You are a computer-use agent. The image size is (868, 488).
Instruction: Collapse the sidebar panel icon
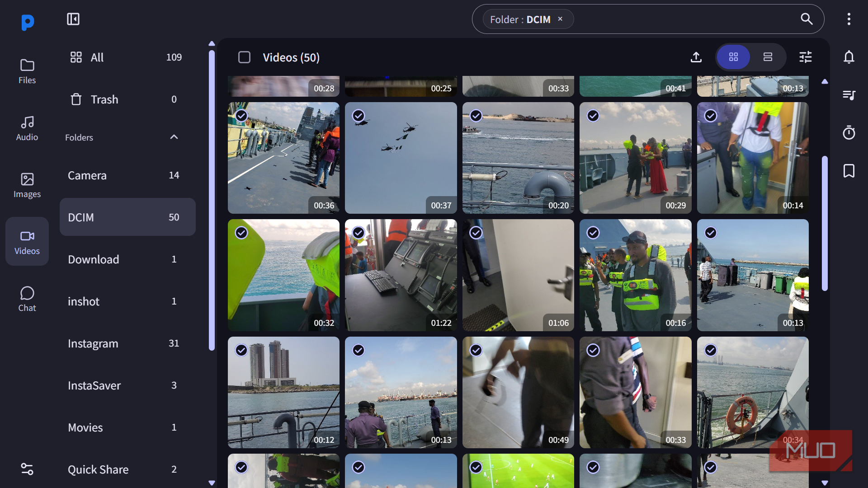pos(73,19)
